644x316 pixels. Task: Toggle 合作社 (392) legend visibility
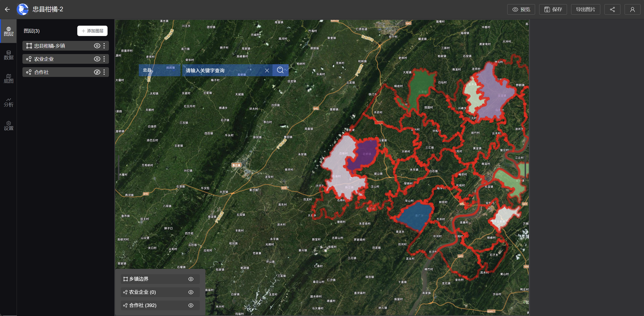point(191,305)
